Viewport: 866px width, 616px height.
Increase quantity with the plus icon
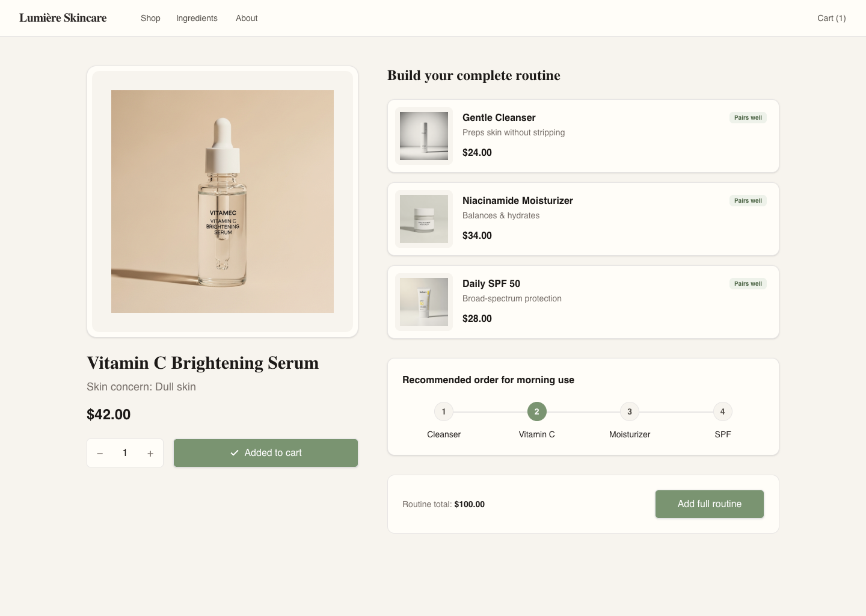pos(150,453)
